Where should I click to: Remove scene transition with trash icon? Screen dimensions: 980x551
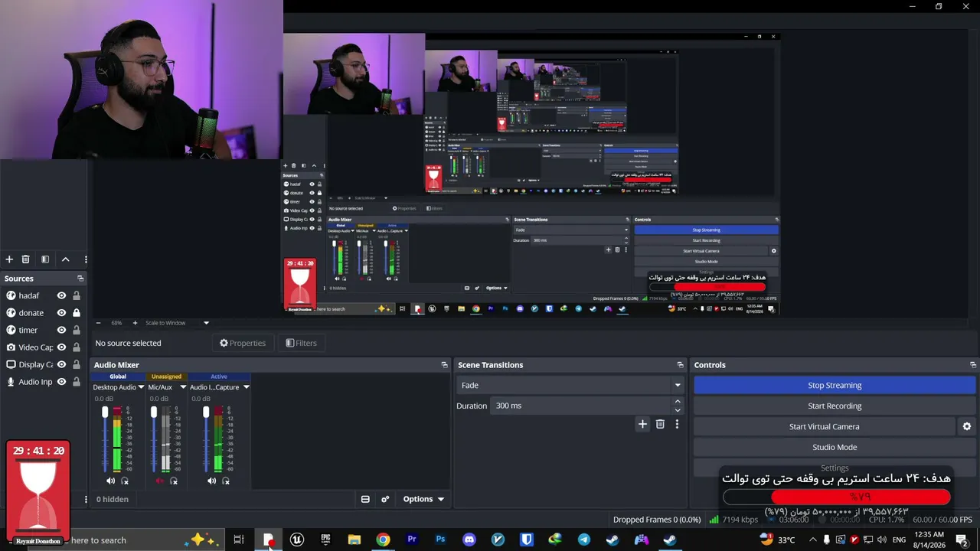coord(660,424)
